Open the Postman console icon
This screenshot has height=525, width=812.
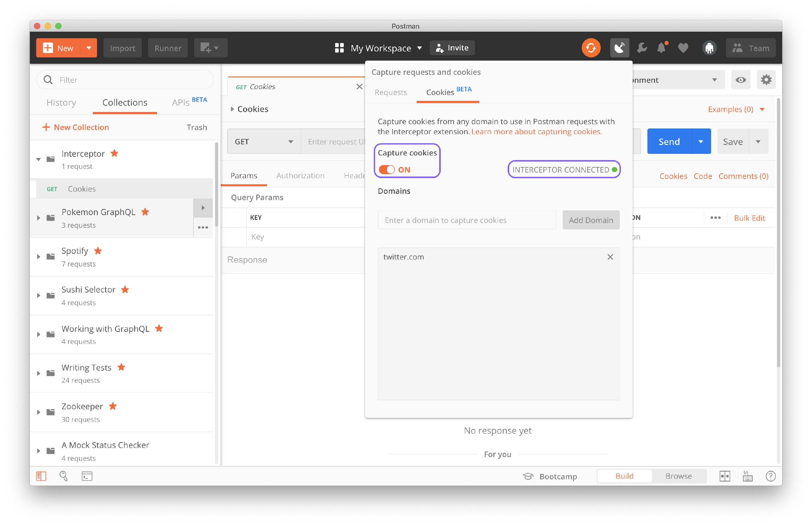point(87,476)
